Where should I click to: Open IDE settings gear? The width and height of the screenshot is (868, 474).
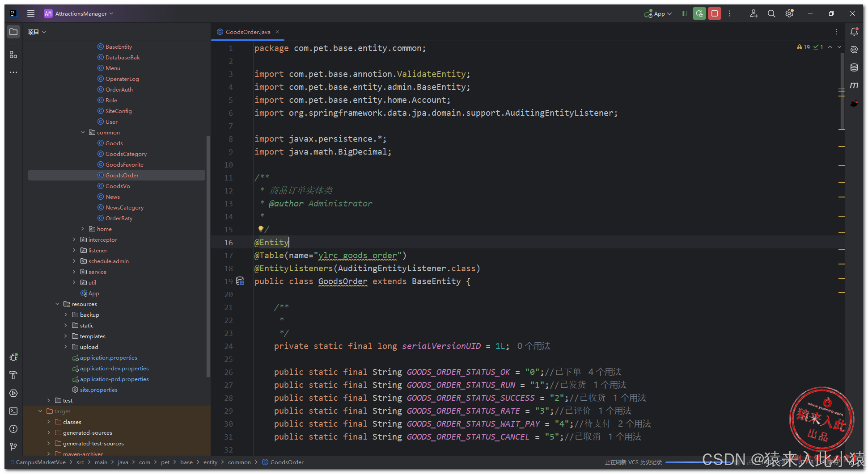point(789,13)
